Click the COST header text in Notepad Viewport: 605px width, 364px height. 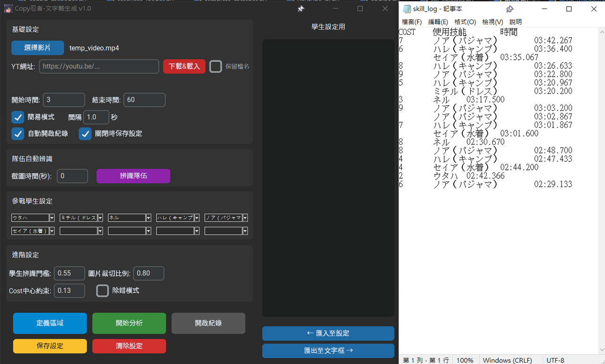(407, 32)
